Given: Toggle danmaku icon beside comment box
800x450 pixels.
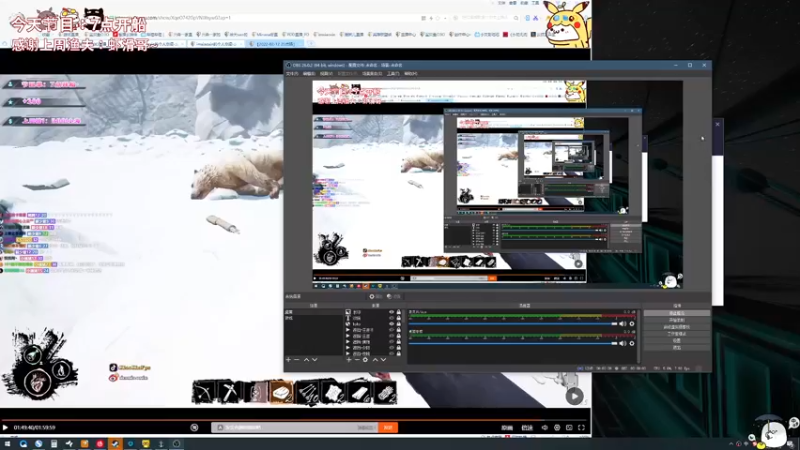Looking at the screenshot, I should point(194,428).
